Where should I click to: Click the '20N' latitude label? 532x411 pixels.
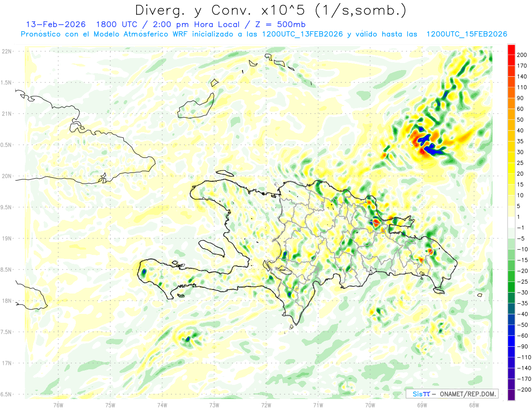[6, 176]
